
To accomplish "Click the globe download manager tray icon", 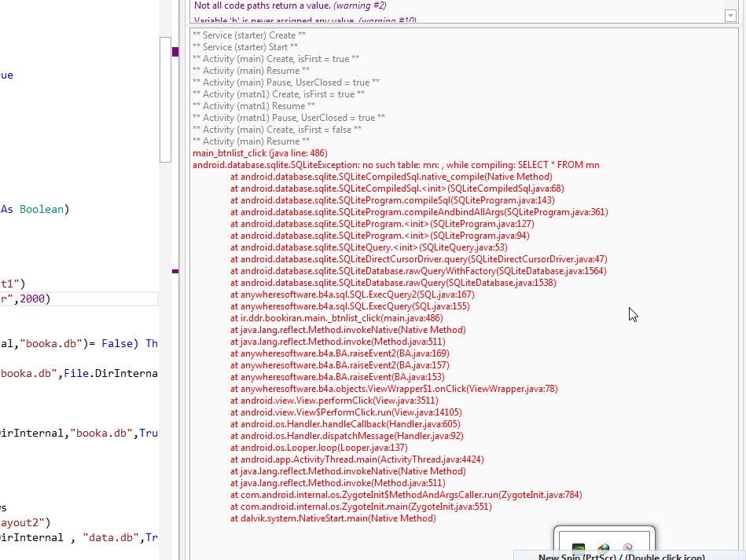I will 603,550.
